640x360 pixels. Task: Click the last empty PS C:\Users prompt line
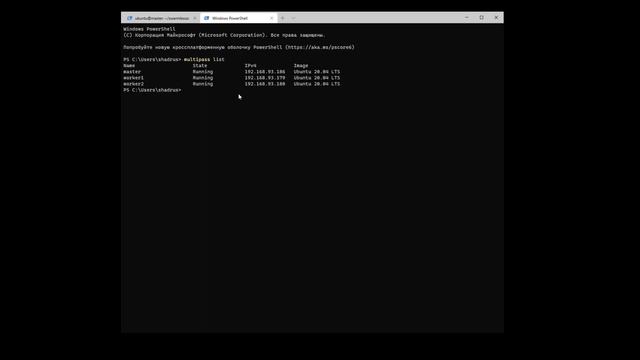pos(152,90)
